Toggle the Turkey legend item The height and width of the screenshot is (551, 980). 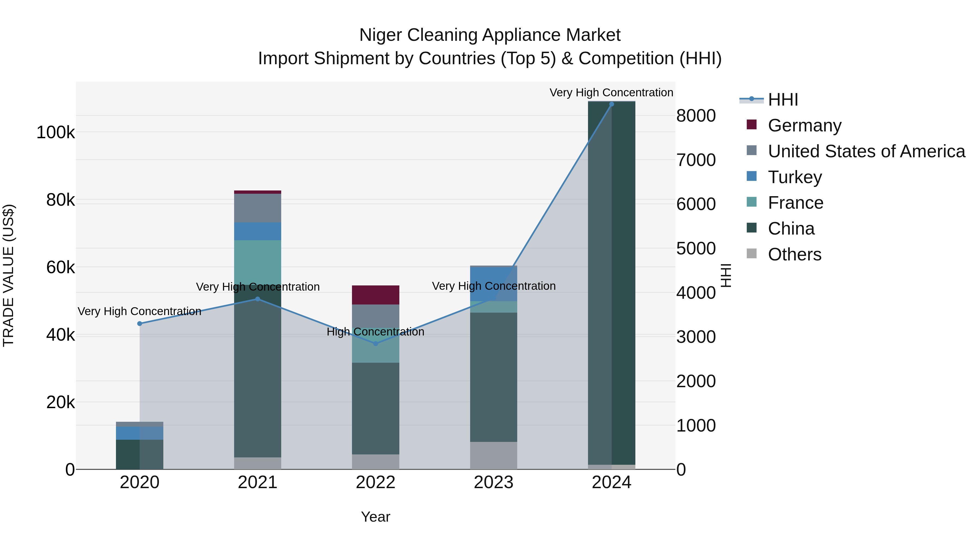[x=784, y=177]
